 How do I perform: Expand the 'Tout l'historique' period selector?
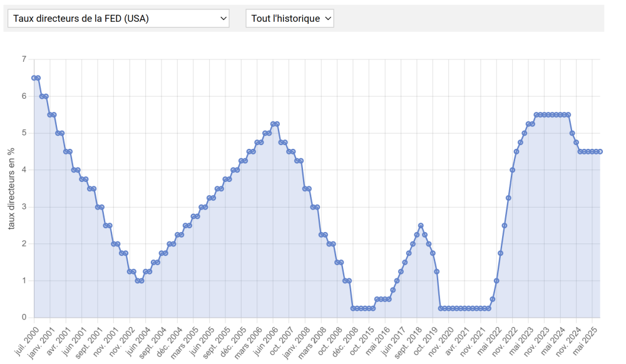[x=290, y=19]
